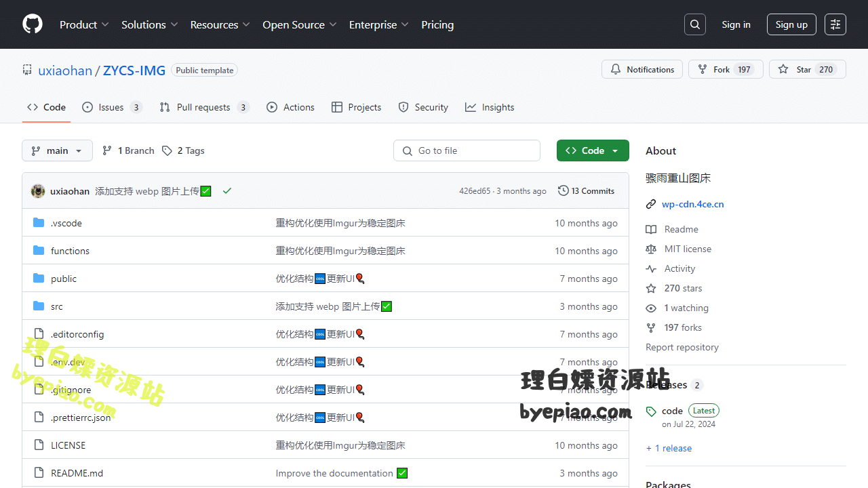Click the .editorconfig file icon

[x=39, y=334]
